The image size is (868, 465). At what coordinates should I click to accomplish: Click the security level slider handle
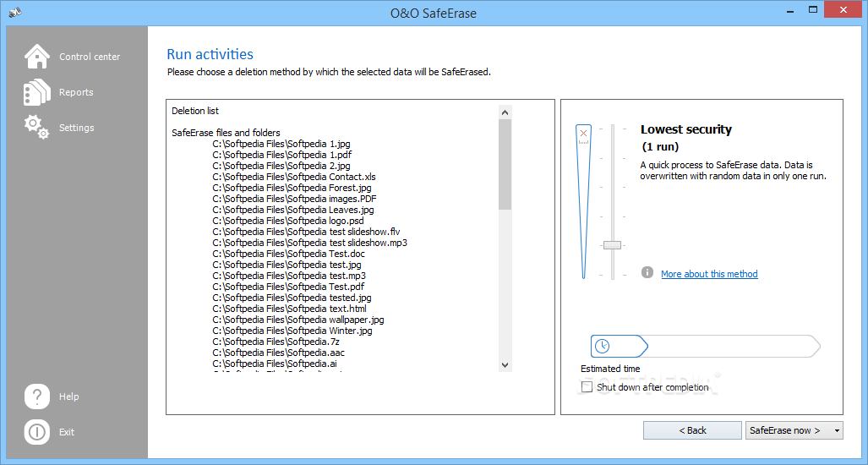coord(612,244)
